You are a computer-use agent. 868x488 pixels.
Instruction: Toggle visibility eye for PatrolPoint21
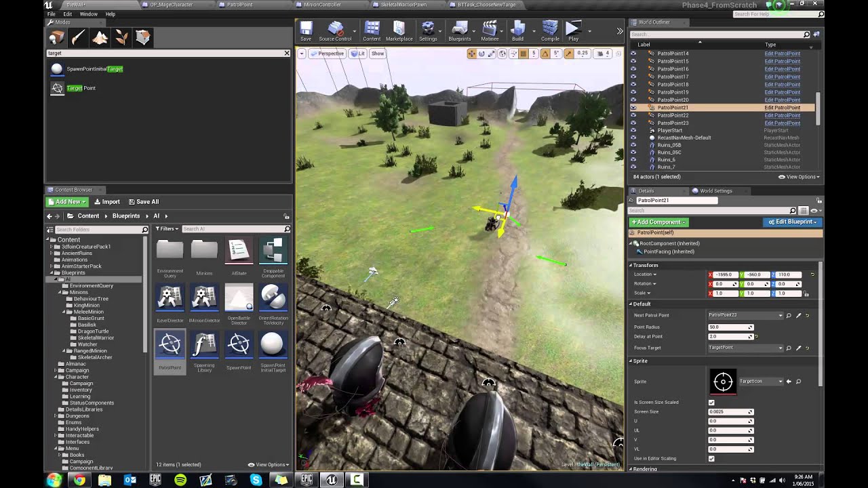[633, 108]
